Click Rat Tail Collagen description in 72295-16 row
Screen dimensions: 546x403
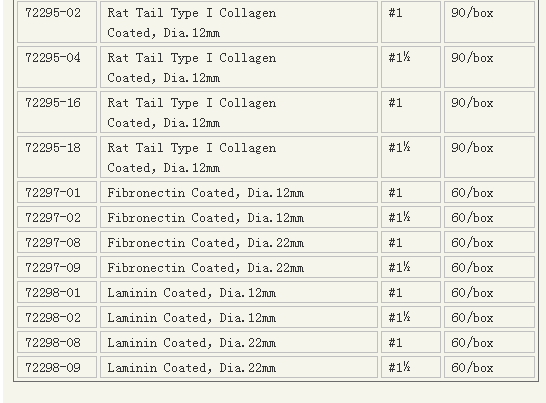coord(192,113)
